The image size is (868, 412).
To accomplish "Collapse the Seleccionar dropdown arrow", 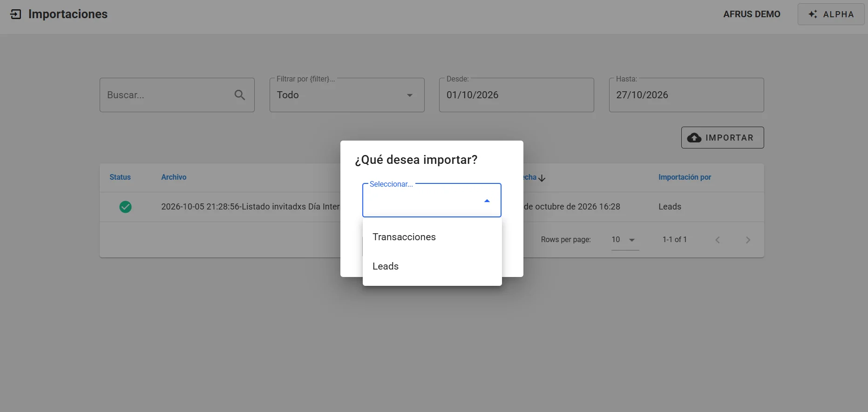I will click(x=487, y=201).
